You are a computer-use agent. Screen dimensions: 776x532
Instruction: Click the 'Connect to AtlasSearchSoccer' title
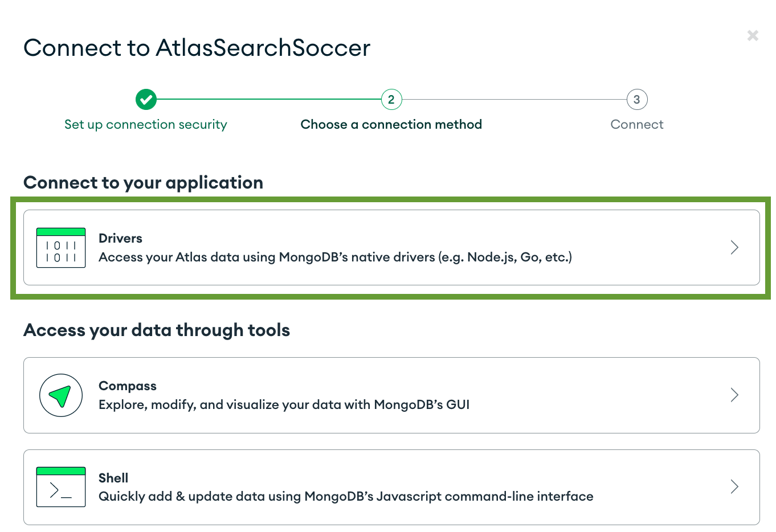point(197,48)
